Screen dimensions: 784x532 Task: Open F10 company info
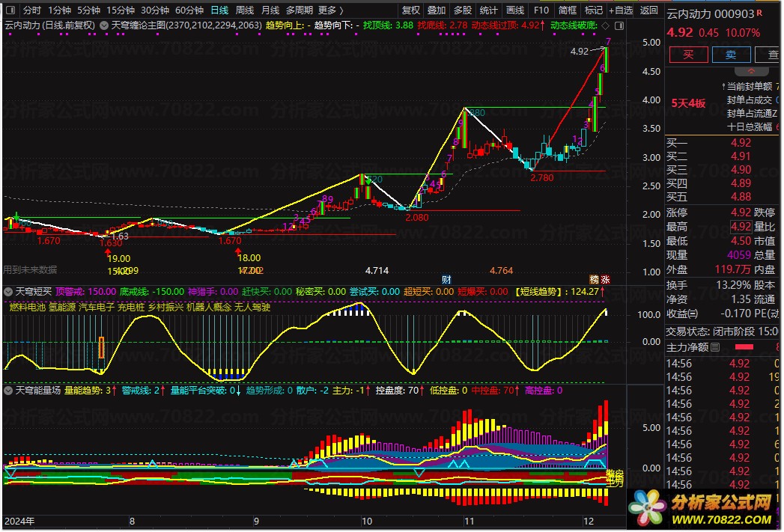point(541,10)
